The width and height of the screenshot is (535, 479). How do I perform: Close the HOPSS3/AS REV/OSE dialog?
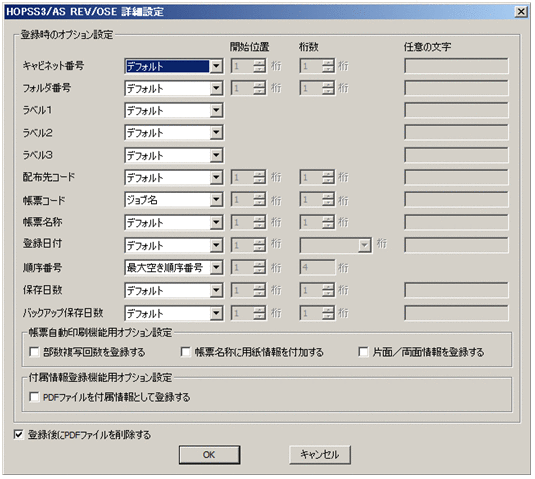click(521, 12)
